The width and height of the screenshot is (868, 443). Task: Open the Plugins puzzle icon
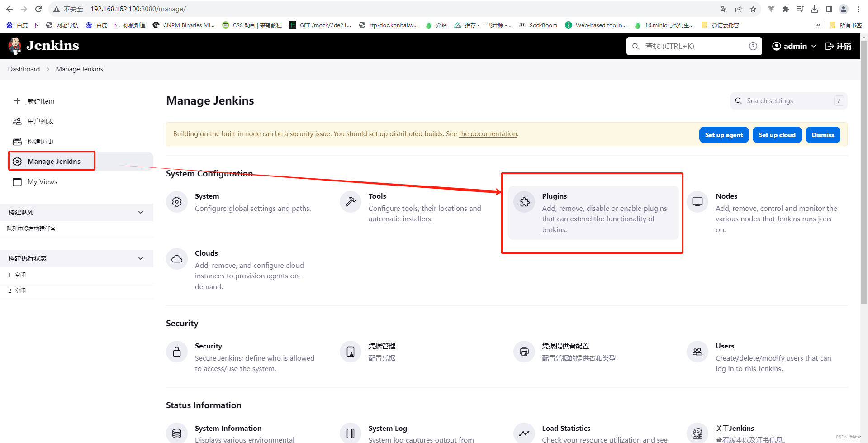[524, 202]
